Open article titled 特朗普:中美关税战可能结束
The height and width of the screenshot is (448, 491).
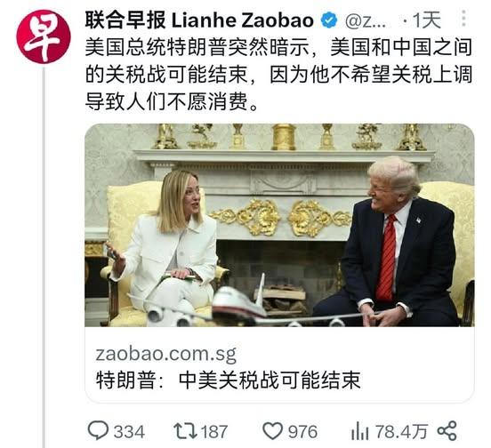228,380
